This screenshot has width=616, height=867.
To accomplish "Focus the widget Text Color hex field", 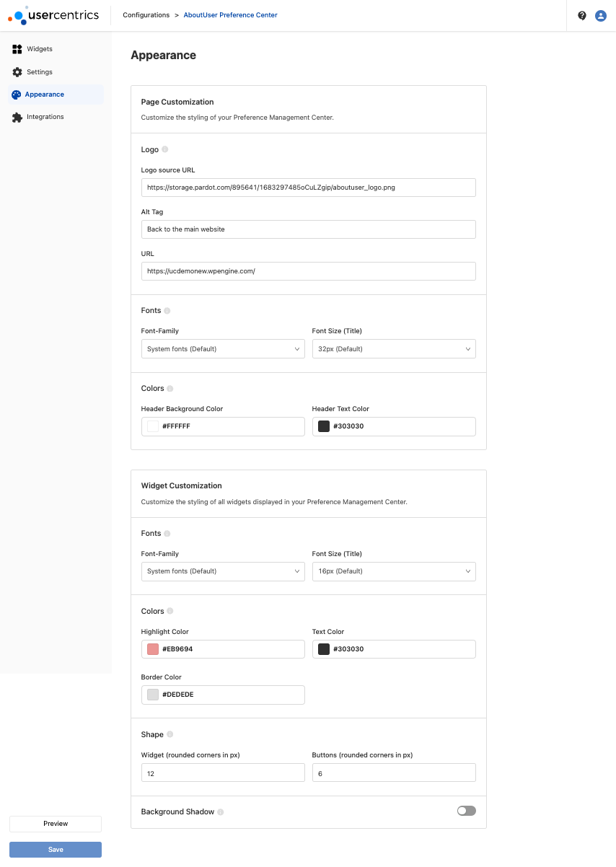I will [394, 649].
